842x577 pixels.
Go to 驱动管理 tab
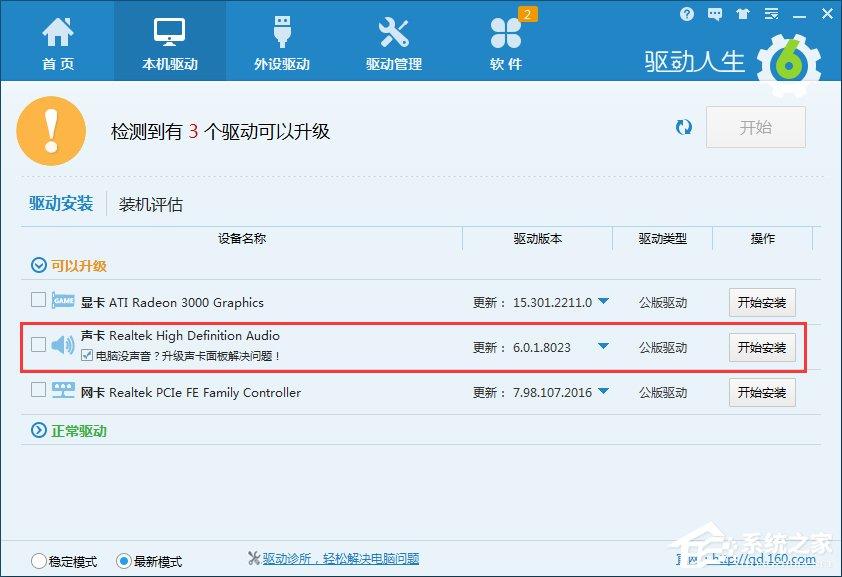394,42
